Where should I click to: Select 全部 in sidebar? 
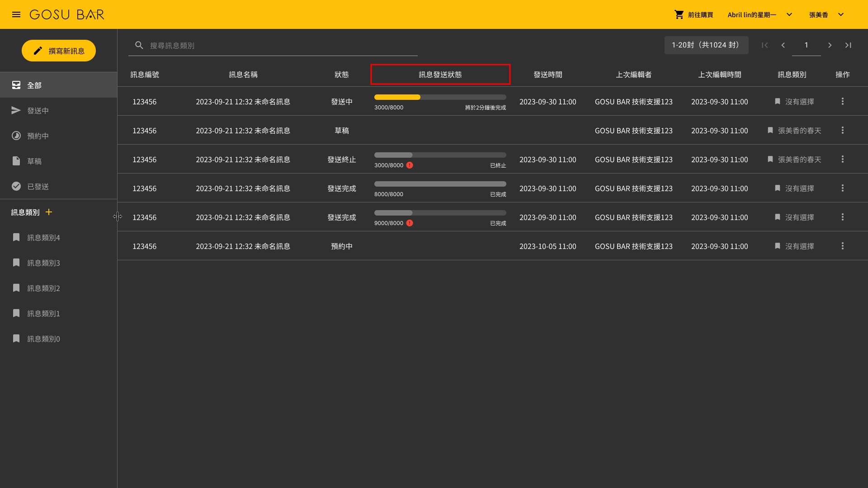(59, 85)
